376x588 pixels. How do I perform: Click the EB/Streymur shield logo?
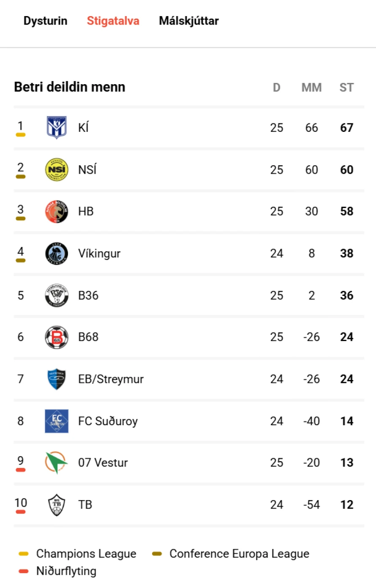(x=57, y=379)
